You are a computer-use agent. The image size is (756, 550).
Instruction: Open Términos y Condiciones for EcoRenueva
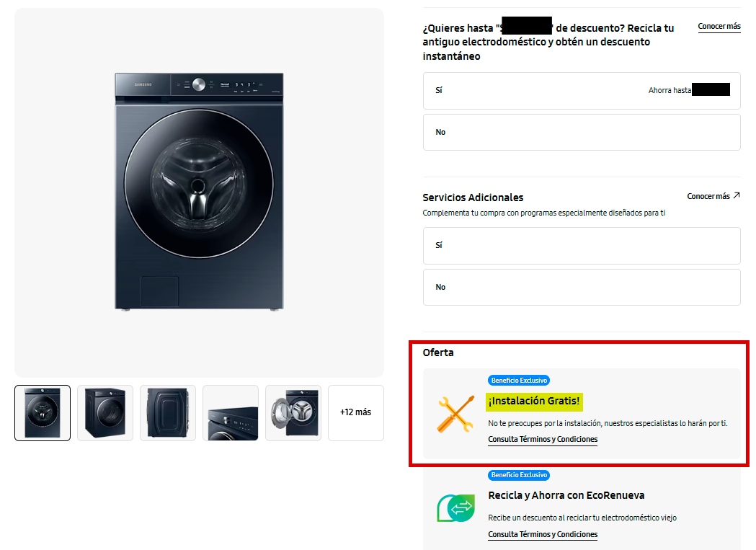pos(543,534)
